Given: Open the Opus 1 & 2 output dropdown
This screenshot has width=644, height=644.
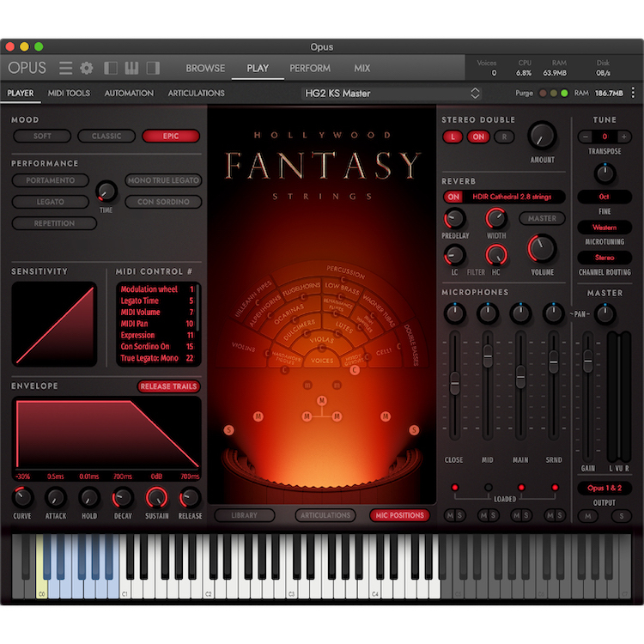Looking at the screenshot, I should click(x=605, y=488).
